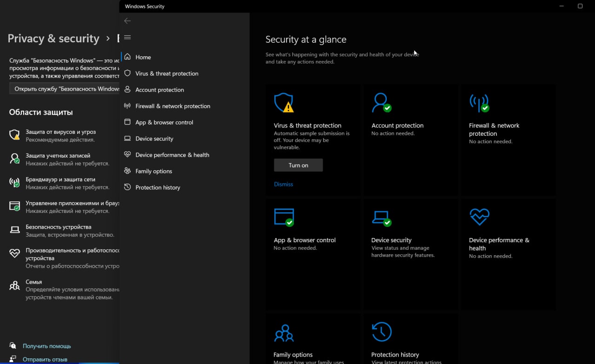Click the Family options people sidebar icon

(x=127, y=171)
